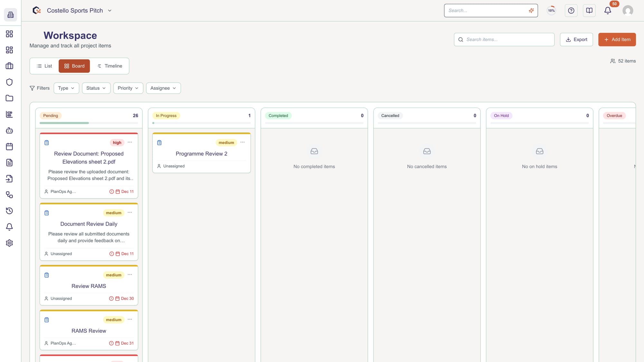This screenshot has width=644, height=362.
Task: Click the Pending column progress bar
Action: click(89, 123)
